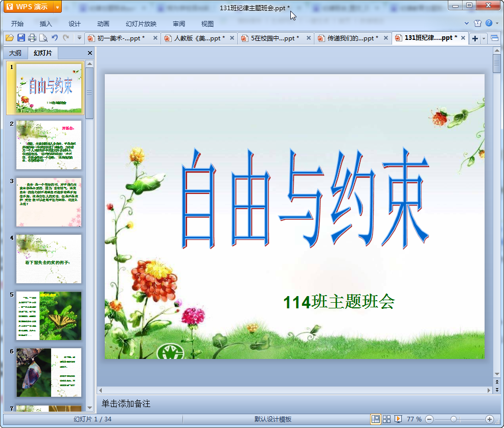Go to previous slide with double-up arrow
504x428 pixels.
(x=497, y=382)
